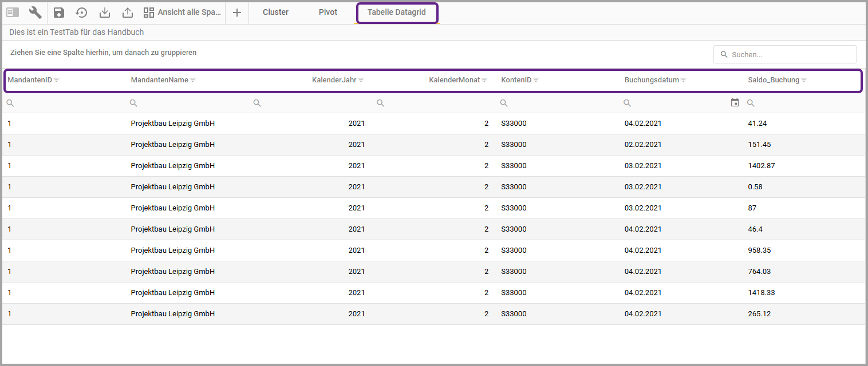
Task: Add a new tab with plus icon
Action: pyautogui.click(x=237, y=13)
